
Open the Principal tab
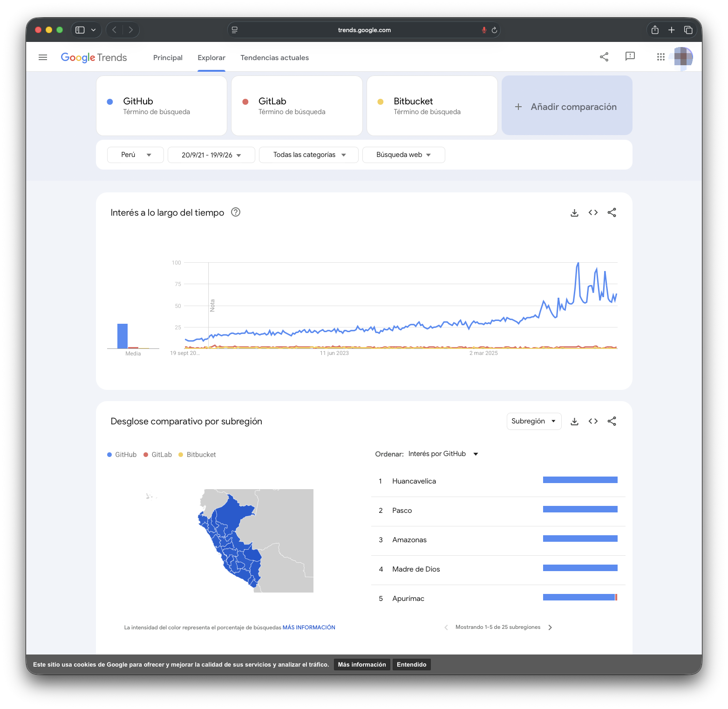coord(168,57)
